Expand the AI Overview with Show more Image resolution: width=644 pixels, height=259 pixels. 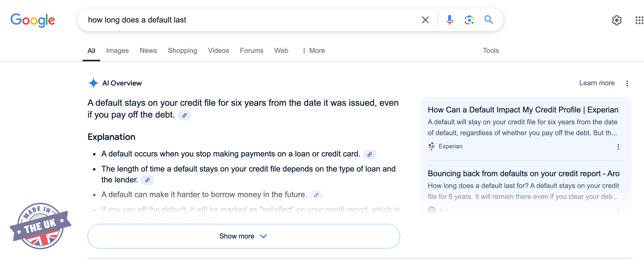(243, 236)
